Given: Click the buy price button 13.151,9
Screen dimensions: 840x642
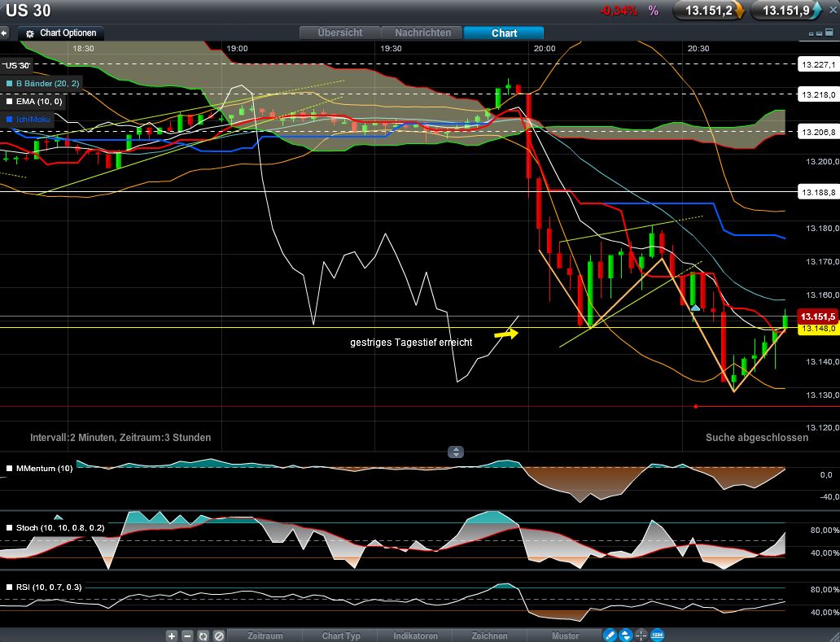Looking at the screenshot, I should [786, 11].
